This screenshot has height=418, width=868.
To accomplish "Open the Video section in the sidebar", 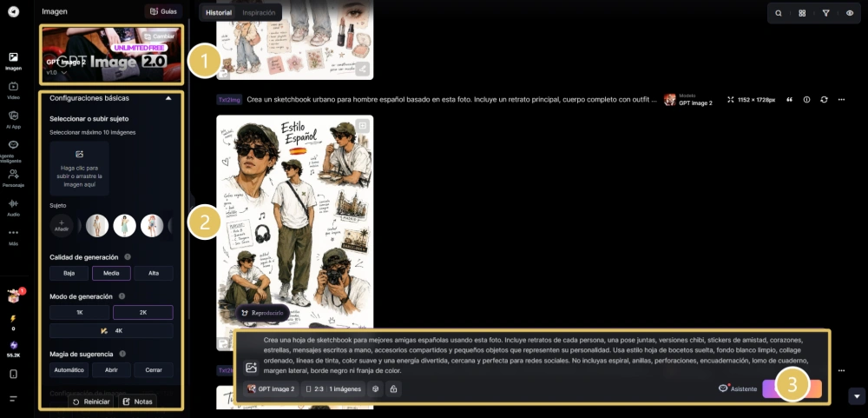I will (x=13, y=90).
